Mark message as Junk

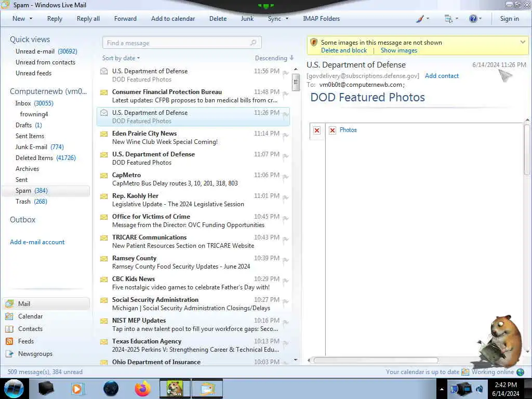coord(247,19)
